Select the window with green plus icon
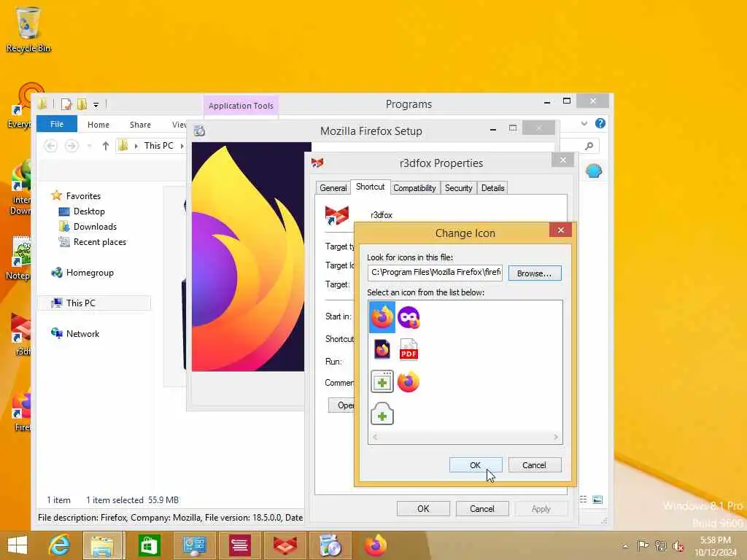The image size is (747, 560). [382, 381]
